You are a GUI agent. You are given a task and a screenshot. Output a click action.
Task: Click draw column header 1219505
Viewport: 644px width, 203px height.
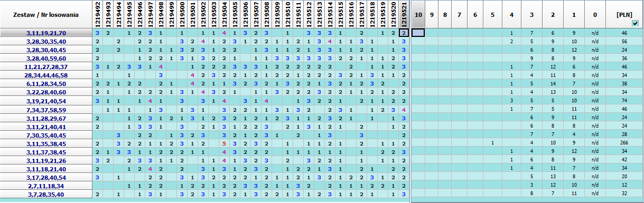click(235, 15)
